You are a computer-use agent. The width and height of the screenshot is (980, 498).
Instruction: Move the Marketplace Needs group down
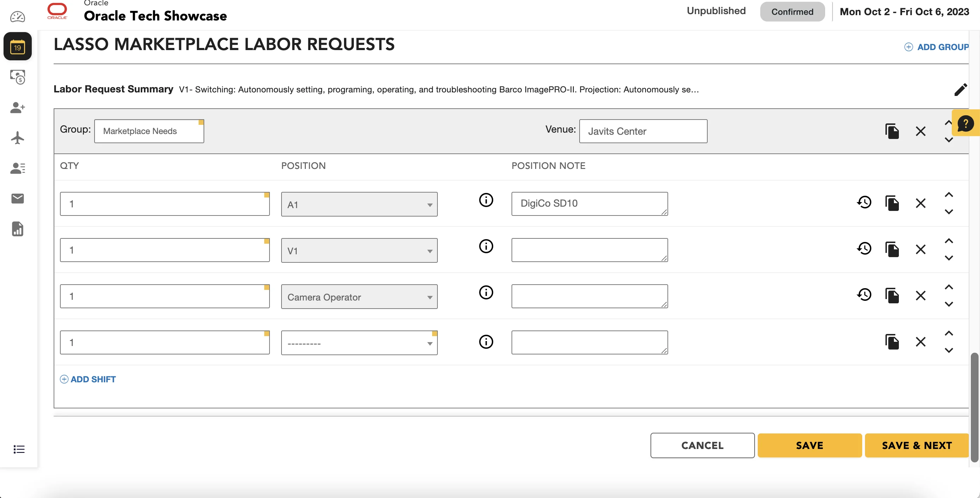[x=949, y=140]
